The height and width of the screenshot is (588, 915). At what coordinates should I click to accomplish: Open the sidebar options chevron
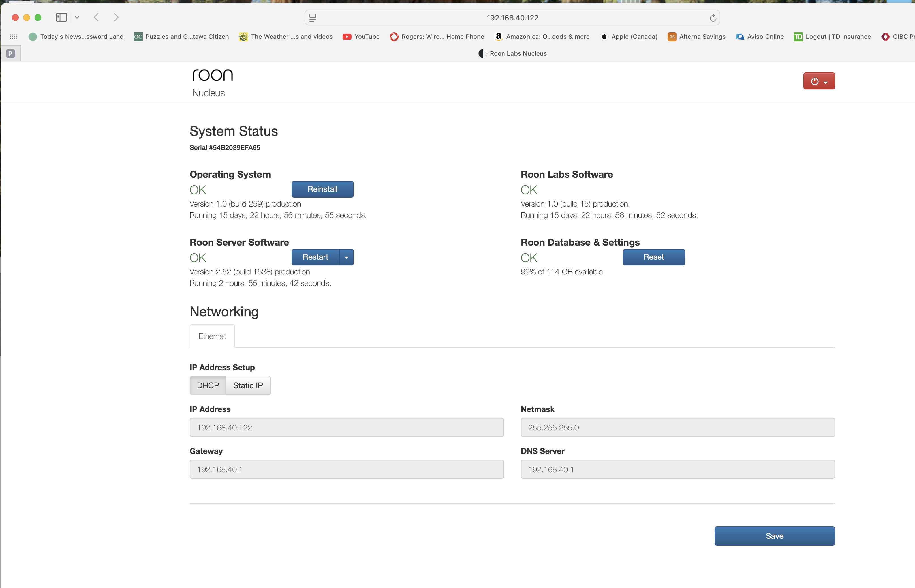point(77,17)
